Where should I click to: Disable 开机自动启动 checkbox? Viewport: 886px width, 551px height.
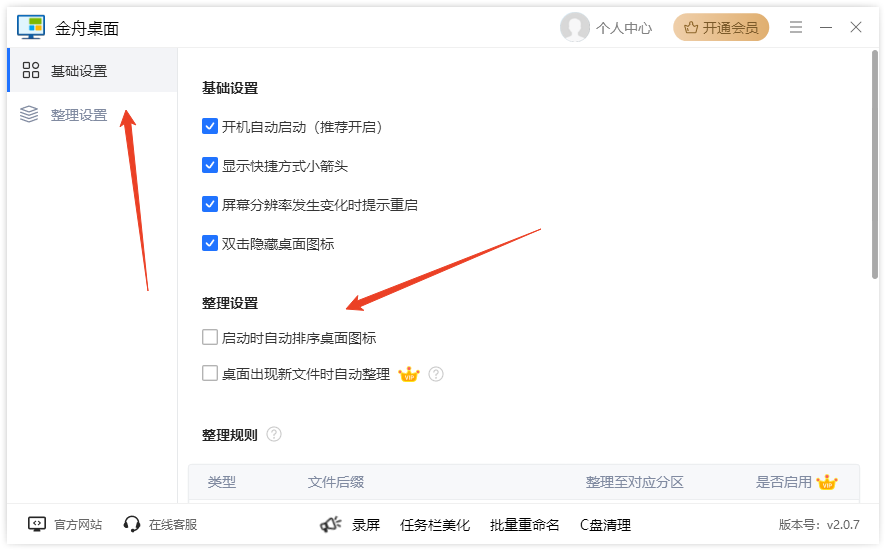210,127
